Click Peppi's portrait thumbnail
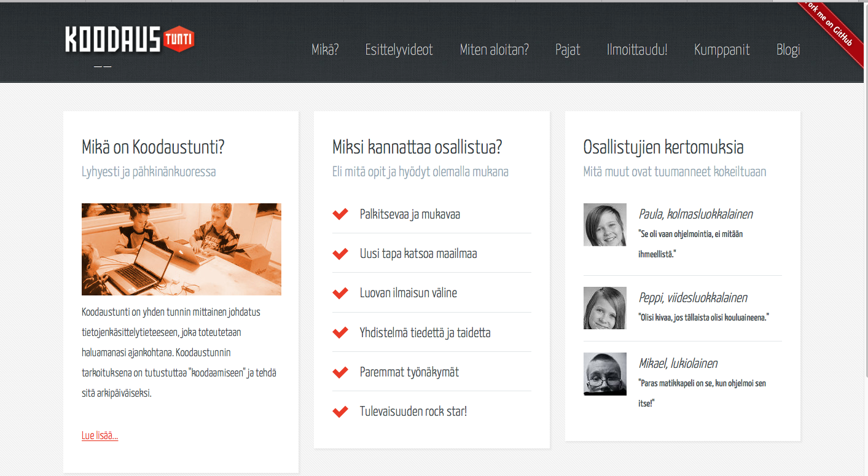This screenshot has height=476, width=868. tap(604, 308)
